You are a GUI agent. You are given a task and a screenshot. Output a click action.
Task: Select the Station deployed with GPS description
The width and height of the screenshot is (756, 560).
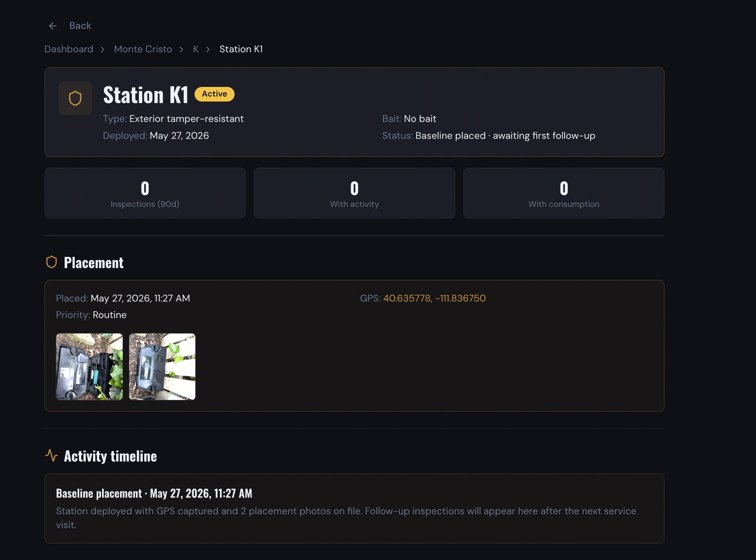click(x=346, y=518)
